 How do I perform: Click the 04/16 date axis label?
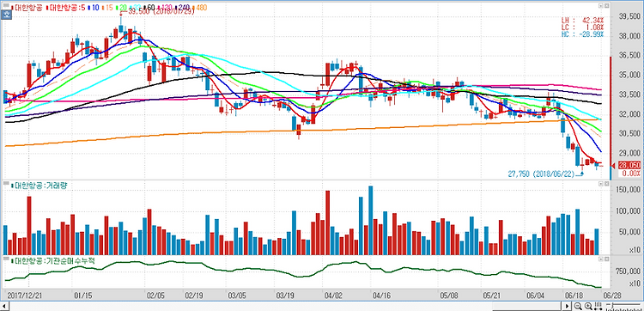click(x=381, y=296)
